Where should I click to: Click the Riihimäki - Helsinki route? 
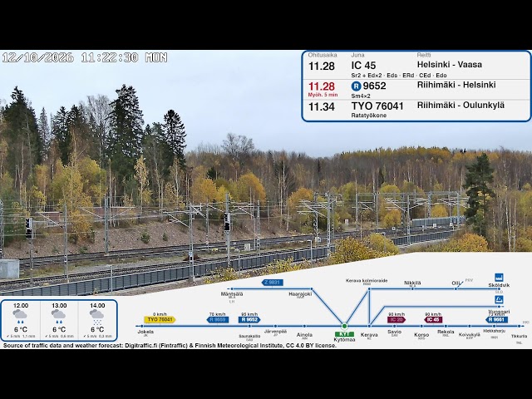click(x=456, y=85)
